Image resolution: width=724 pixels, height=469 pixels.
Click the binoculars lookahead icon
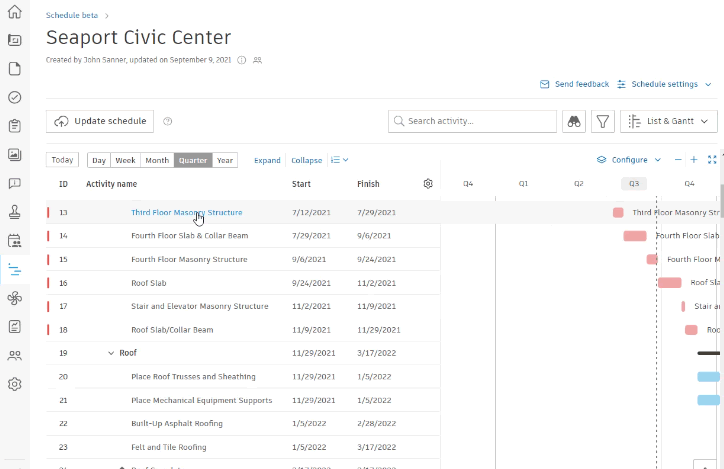coord(574,121)
